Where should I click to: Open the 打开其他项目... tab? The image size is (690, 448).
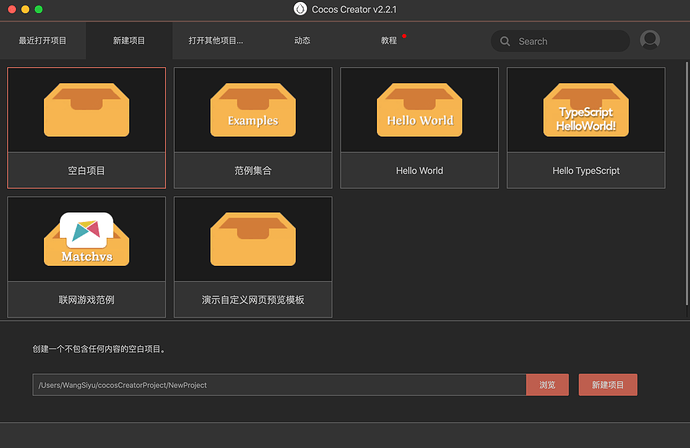click(216, 40)
